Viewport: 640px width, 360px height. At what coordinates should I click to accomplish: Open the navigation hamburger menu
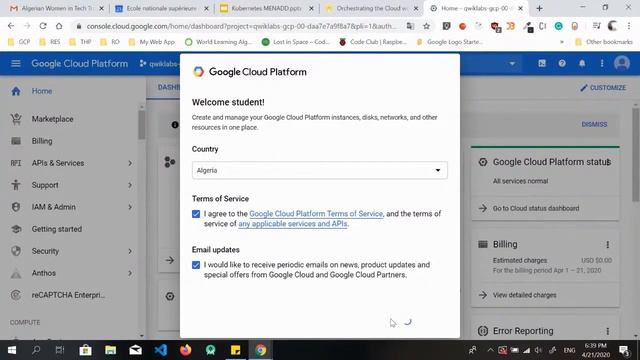click(16, 64)
